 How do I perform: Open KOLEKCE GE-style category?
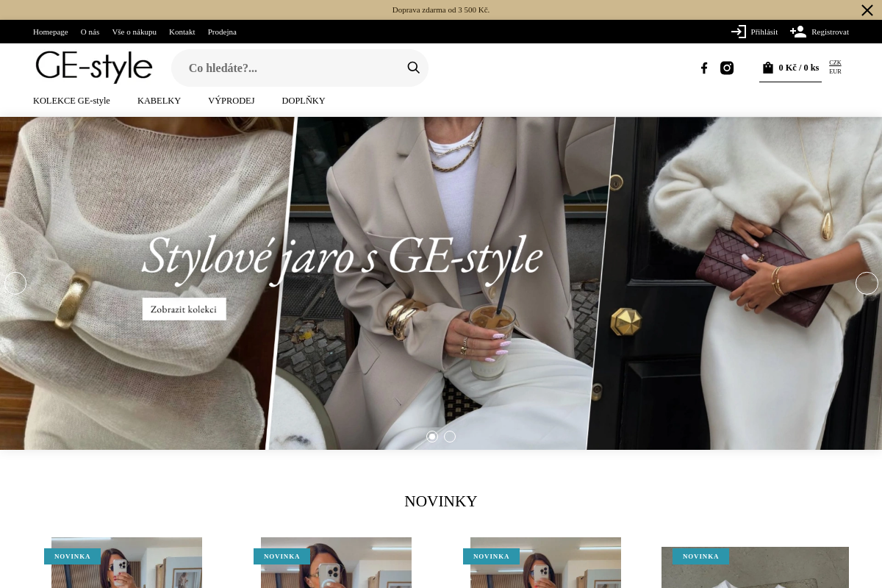click(71, 101)
